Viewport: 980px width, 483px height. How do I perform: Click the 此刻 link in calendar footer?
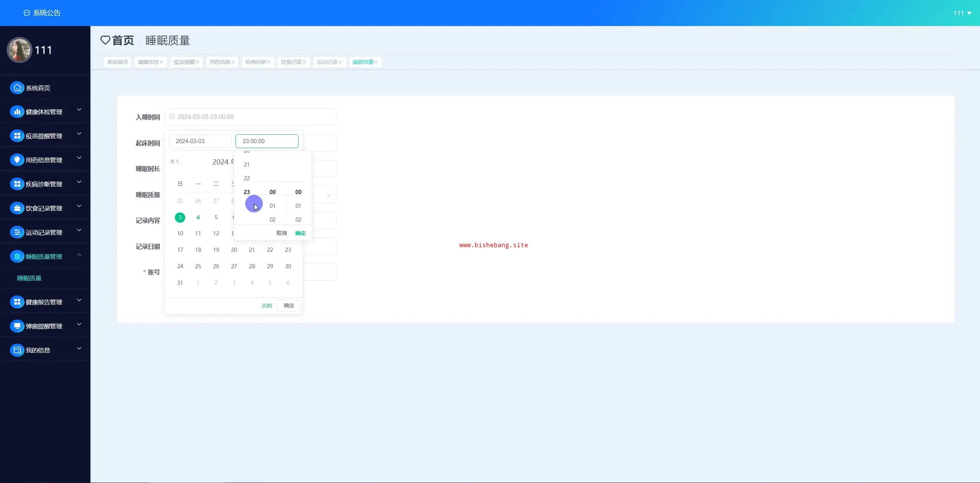coord(267,305)
